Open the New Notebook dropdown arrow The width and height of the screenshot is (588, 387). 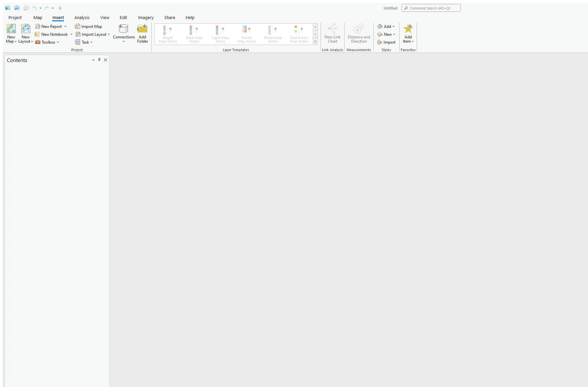coord(71,34)
